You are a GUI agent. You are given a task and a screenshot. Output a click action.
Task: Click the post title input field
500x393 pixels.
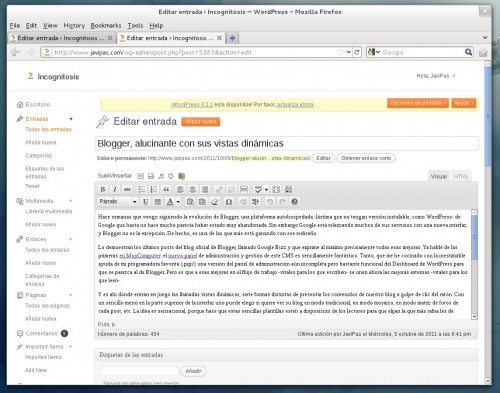287,143
